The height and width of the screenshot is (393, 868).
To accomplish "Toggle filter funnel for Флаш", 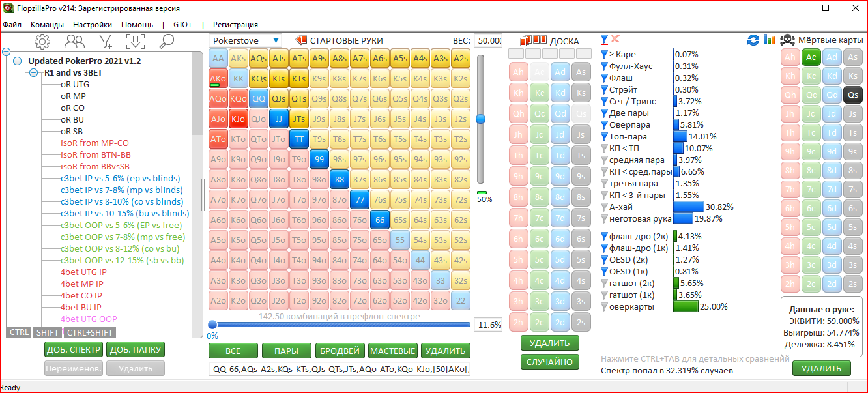I will point(603,78).
